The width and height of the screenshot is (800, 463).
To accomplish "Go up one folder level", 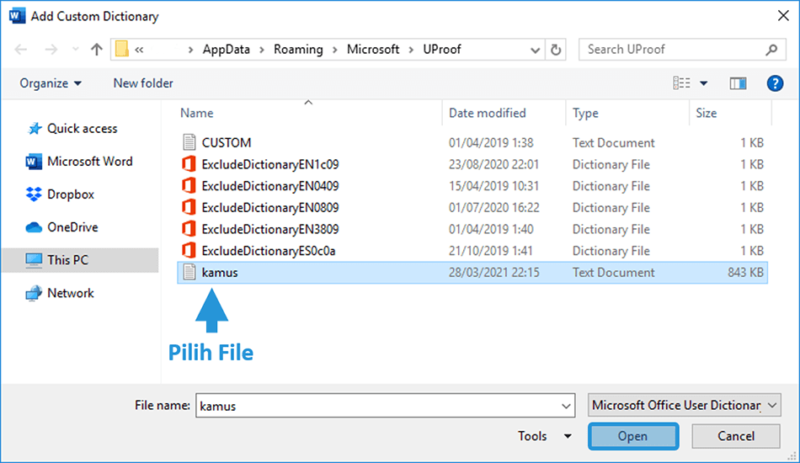I will pos(96,50).
